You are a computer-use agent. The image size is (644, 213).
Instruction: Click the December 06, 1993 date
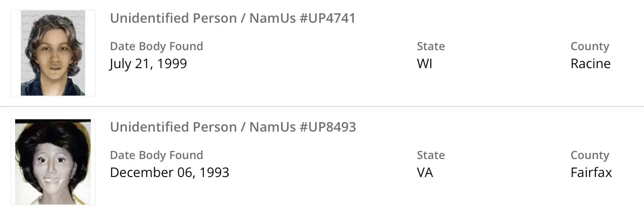169,172
